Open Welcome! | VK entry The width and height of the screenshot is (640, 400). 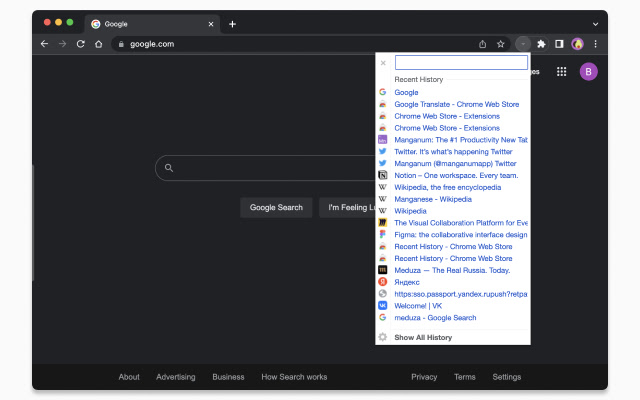tap(418, 305)
